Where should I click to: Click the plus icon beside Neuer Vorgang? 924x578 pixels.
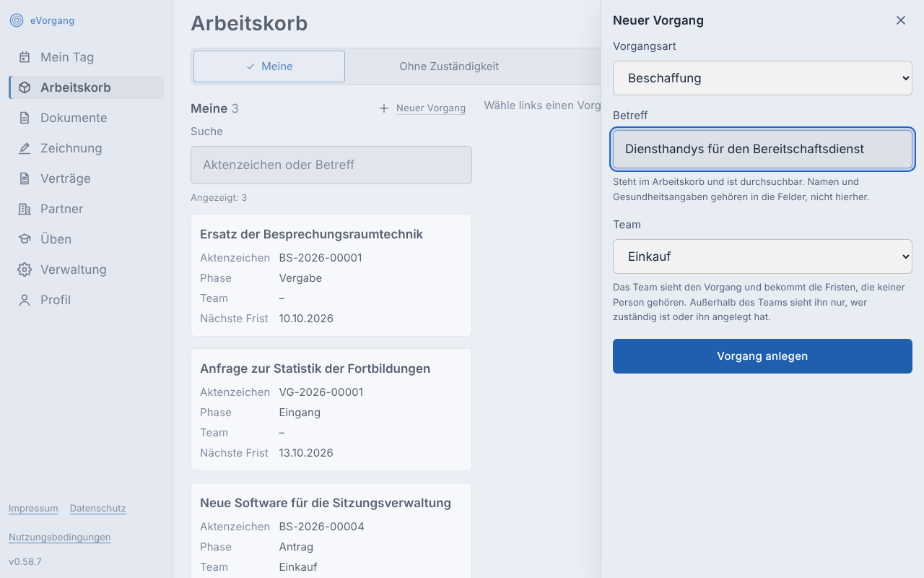[x=384, y=108]
